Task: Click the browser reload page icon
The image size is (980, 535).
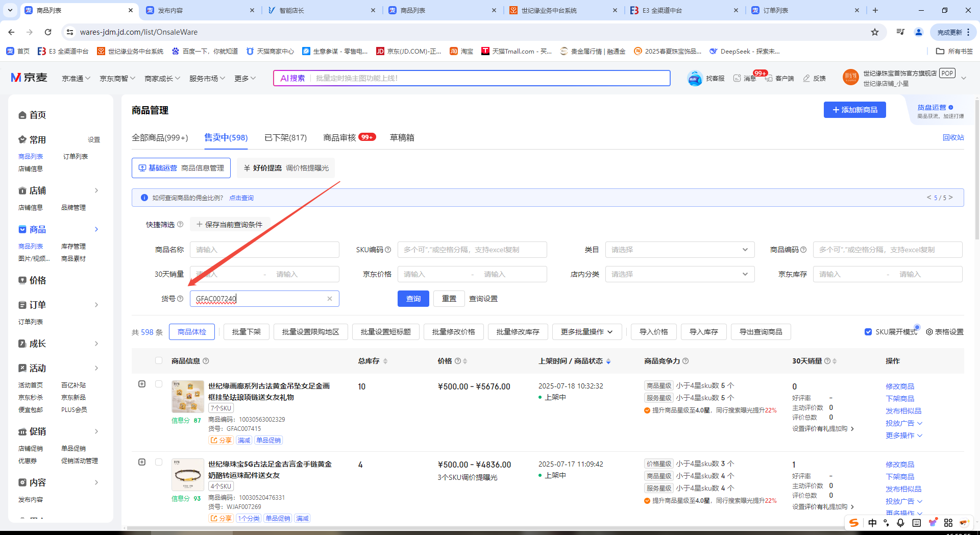Action: click(x=48, y=32)
